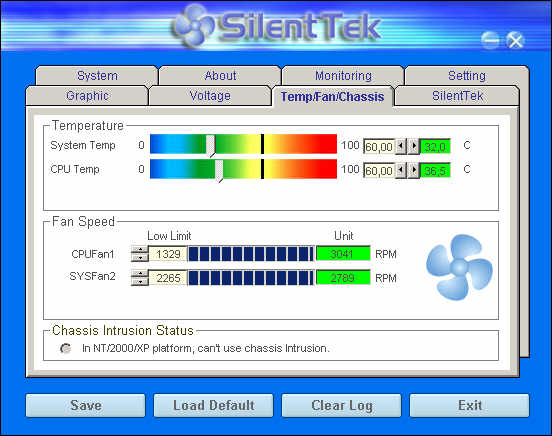
Task: Click the CPUFan1 RPM reading 3041
Action: pos(343,254)
